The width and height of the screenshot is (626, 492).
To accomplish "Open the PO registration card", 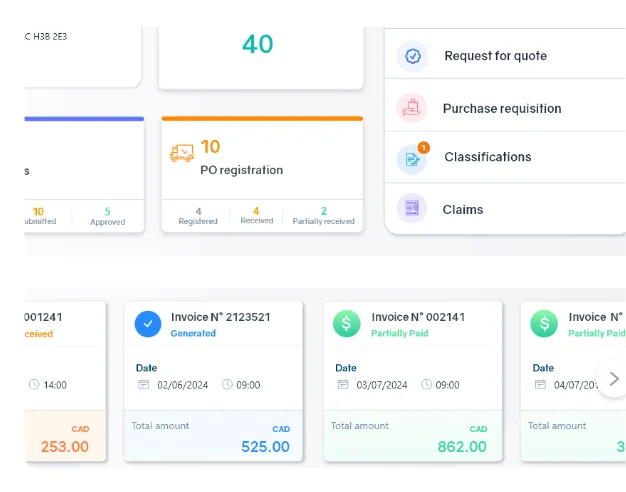I will point(241,170).
